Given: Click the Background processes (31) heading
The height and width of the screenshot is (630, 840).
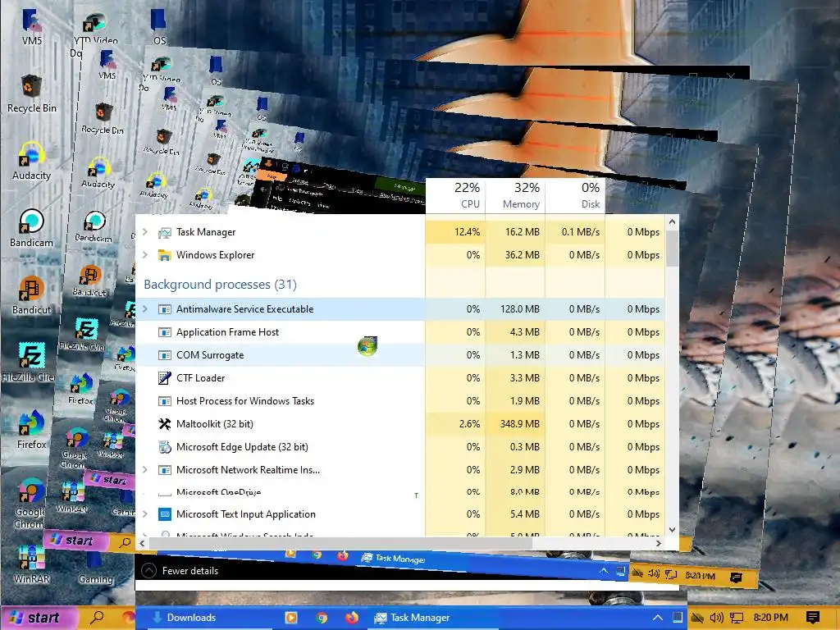Looking at the screenshot, I should point(220,285).
